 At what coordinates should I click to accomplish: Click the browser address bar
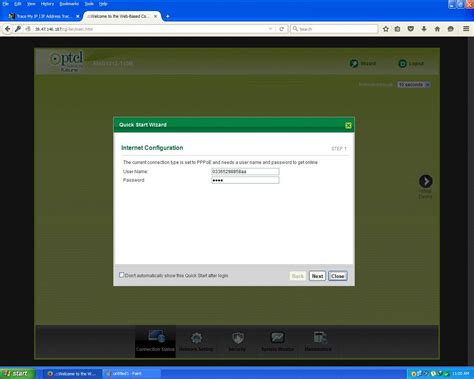(150, 29)
